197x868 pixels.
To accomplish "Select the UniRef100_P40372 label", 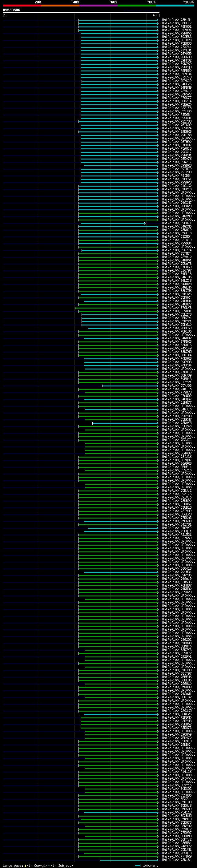I will point(177,846).
